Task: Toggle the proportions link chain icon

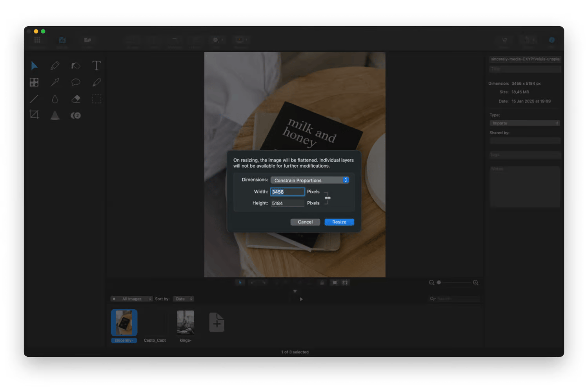Action: coord(328,198)
